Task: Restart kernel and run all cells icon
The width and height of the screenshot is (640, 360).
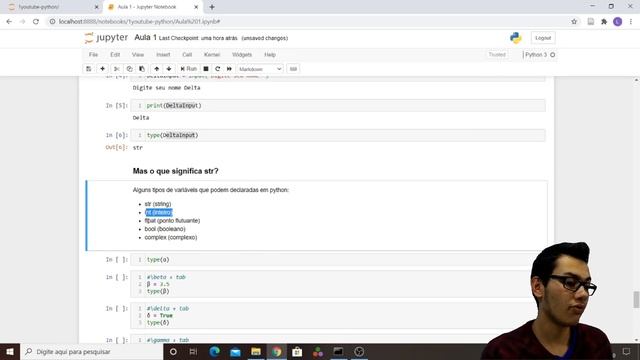Action: pos(229,69)
